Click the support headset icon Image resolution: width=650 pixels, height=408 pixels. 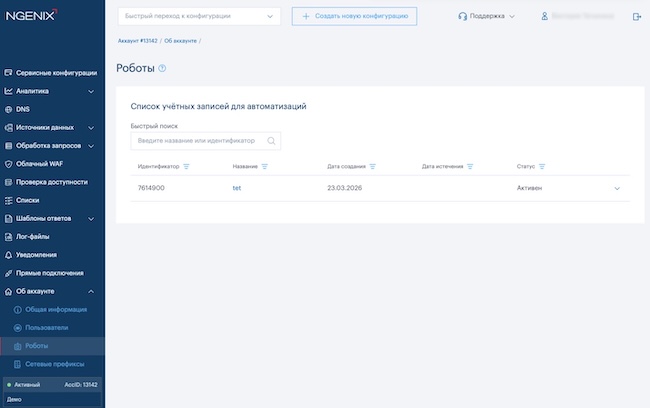462,16
